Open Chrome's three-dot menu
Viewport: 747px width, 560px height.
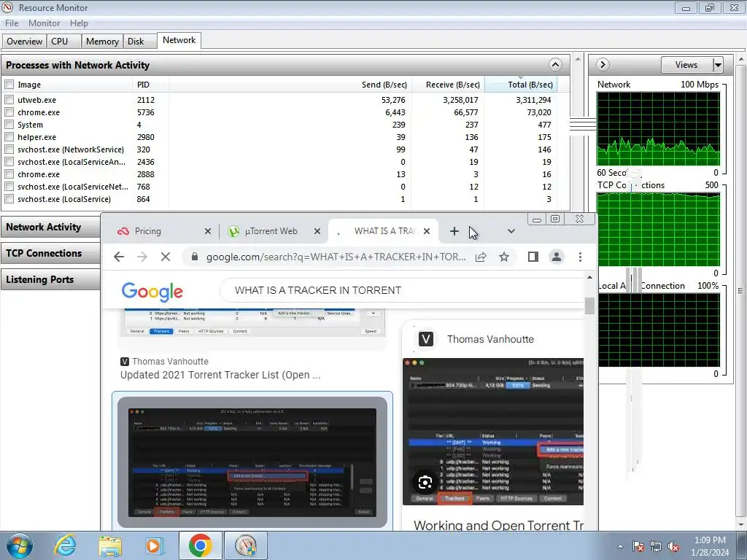tap(580, 257)
